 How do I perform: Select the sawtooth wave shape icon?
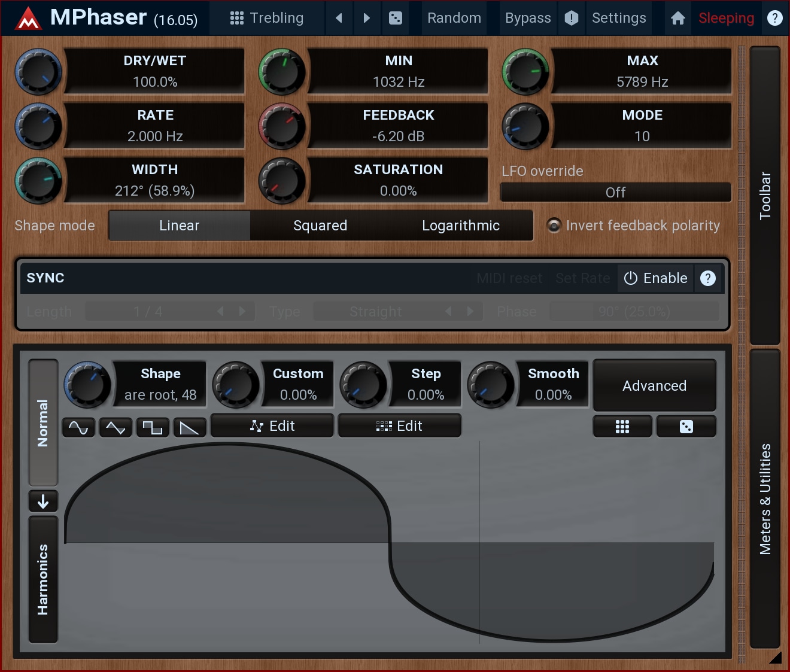190,427
